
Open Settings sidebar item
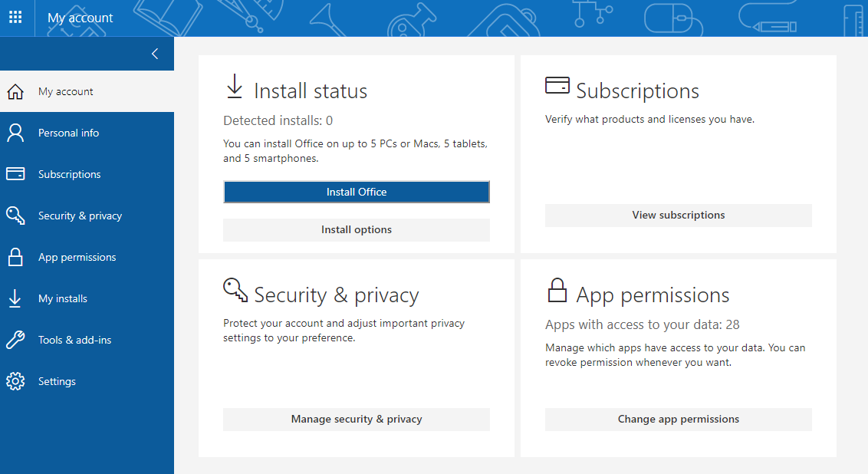click(87, 381)
